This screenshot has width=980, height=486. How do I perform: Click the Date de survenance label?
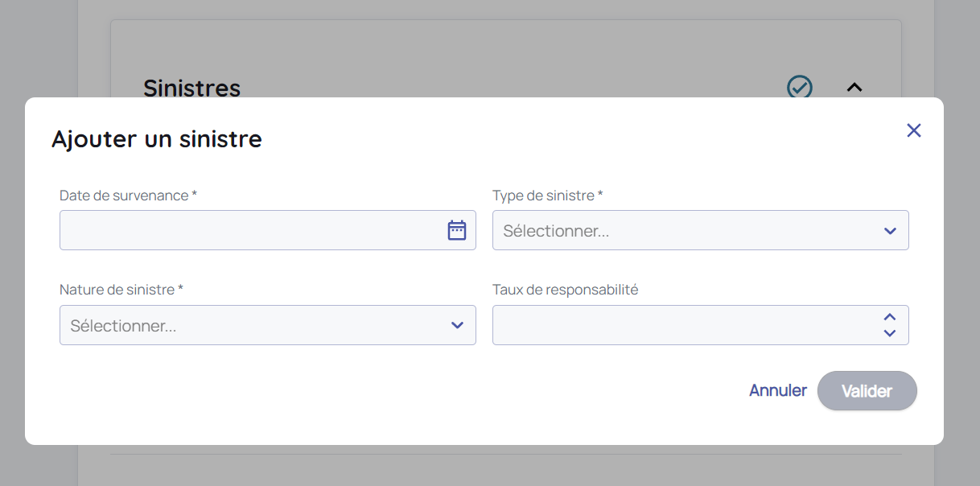(x=127, y=196)
